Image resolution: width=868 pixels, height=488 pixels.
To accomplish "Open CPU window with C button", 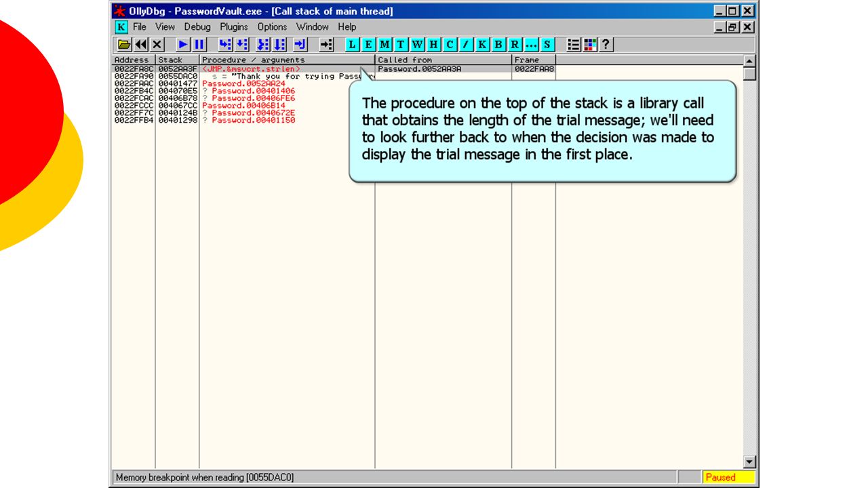I will click(450, 45).
